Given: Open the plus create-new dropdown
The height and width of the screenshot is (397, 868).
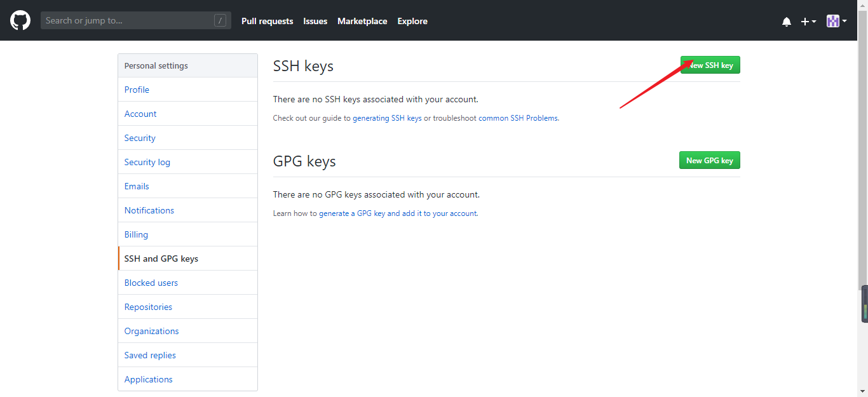Looking at the screenshot, I should pos(808,22).
